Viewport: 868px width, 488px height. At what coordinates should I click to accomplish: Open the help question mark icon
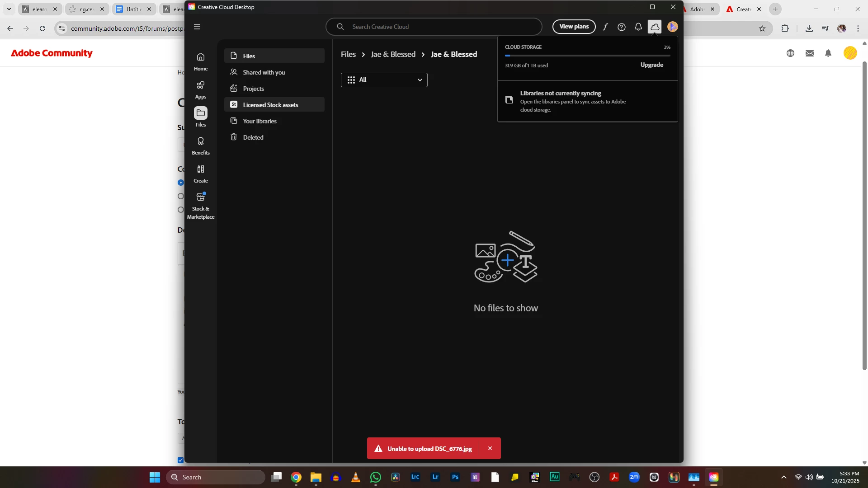tap(622, 27)
